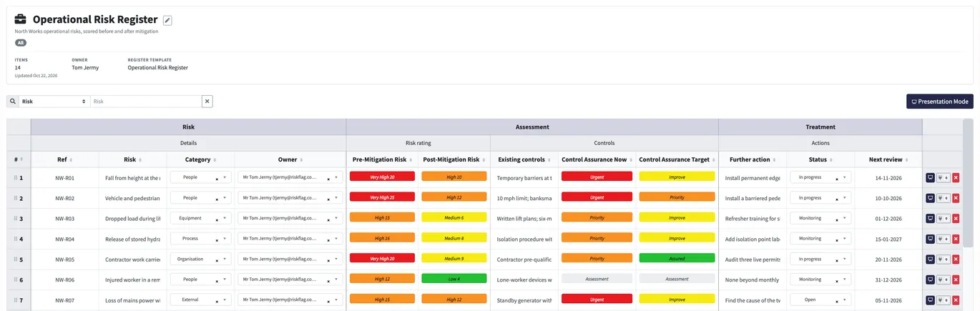Select the NW-R06 reference cell
The width and height of the screenshot is (980, 311).
coord(65,280)
